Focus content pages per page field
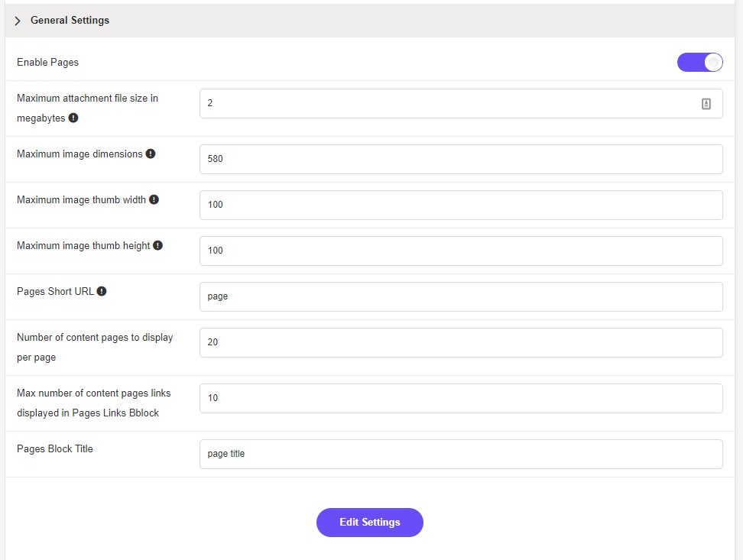Image resolution: width=743 pixels, height=560 pixels. pyautogui.click(x=461, y=342)
